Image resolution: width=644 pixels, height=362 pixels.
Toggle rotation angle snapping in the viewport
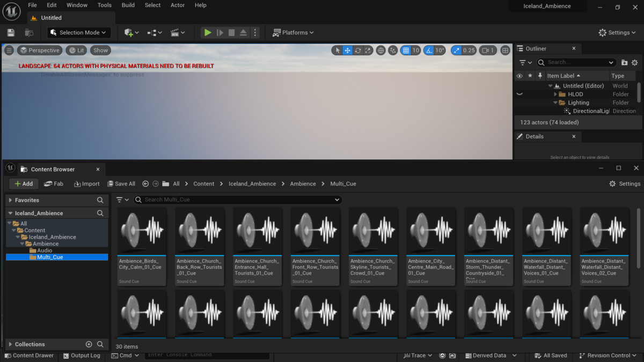[429, 50]
